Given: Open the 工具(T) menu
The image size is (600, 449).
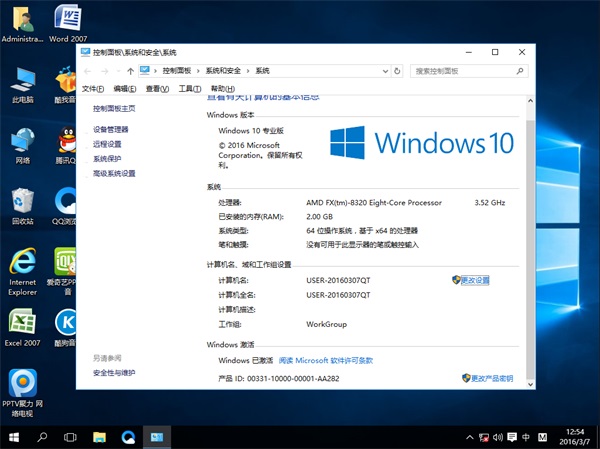Looking at the screenshot, I should point(189,89).
